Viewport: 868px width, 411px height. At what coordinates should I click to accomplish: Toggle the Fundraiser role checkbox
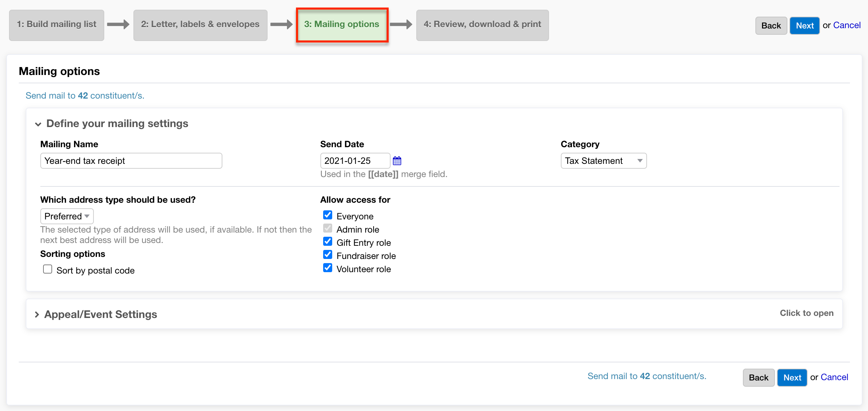327,255
